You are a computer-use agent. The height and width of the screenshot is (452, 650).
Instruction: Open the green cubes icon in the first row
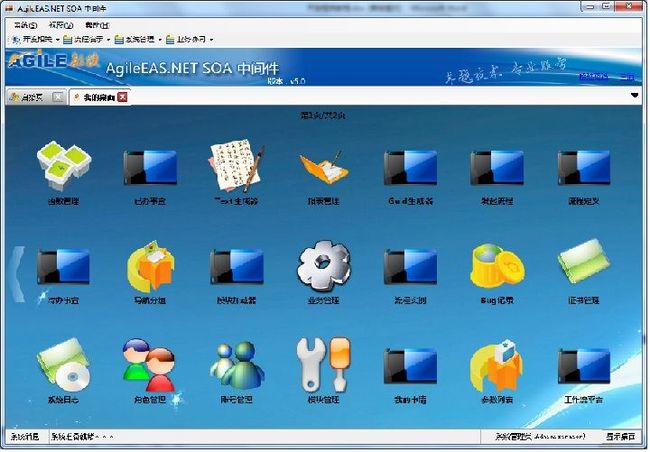(63, 166)
